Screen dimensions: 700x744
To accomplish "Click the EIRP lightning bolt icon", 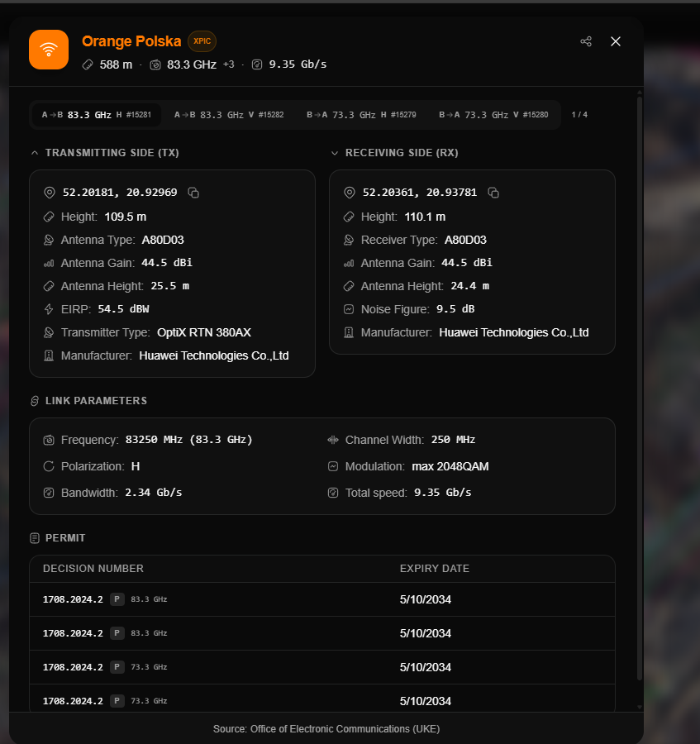I will [49, 309].
